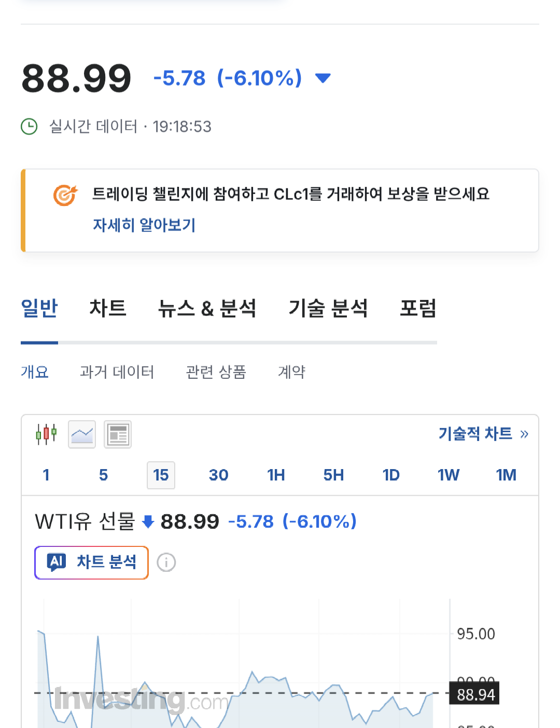The height and width of the screenshot is (728, 560).
Task: Click the blue down-arrow next to WTI유 선물
Action: click(x=148, y=521)
